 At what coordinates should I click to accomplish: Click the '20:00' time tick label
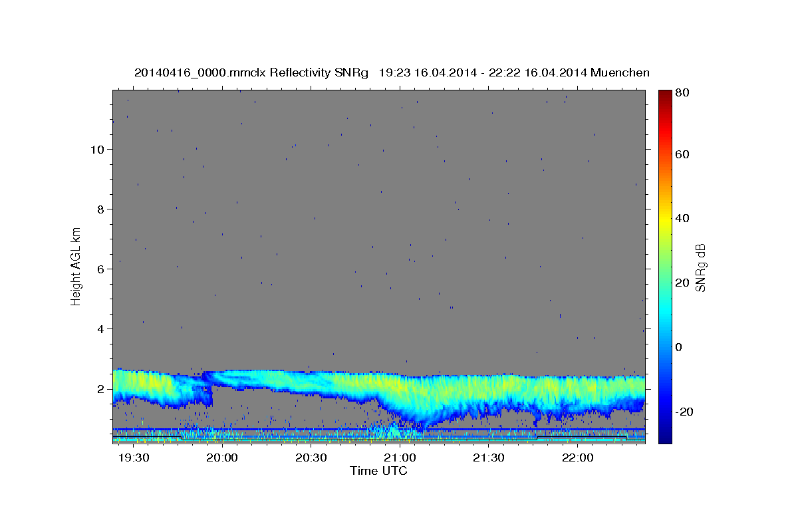222,458
